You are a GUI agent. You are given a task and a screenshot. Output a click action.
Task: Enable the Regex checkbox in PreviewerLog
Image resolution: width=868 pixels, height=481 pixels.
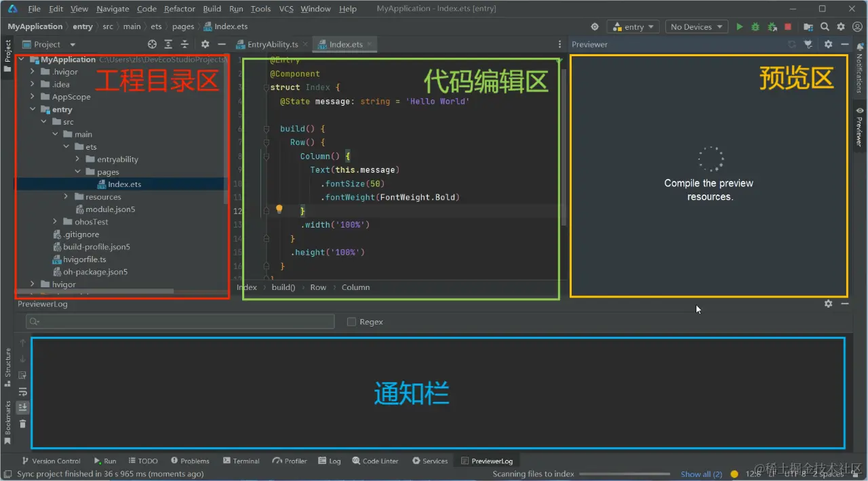click(351, 321)
